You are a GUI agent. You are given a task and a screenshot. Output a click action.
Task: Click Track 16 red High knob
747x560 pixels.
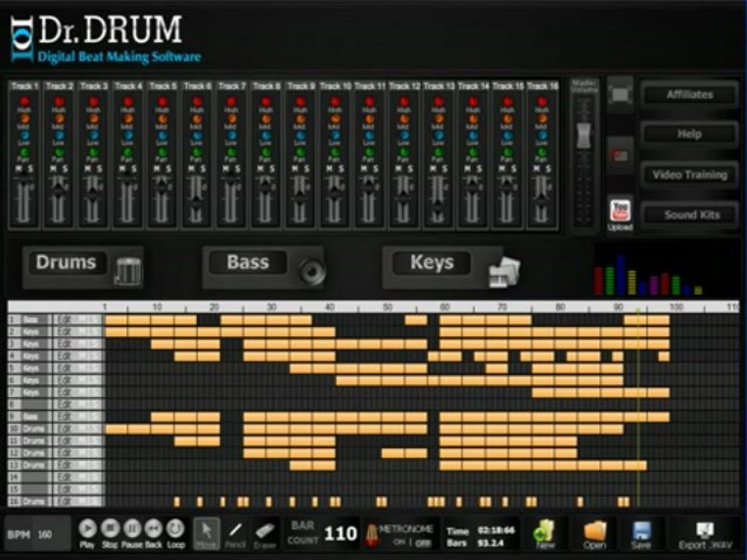tap(542, 101)
